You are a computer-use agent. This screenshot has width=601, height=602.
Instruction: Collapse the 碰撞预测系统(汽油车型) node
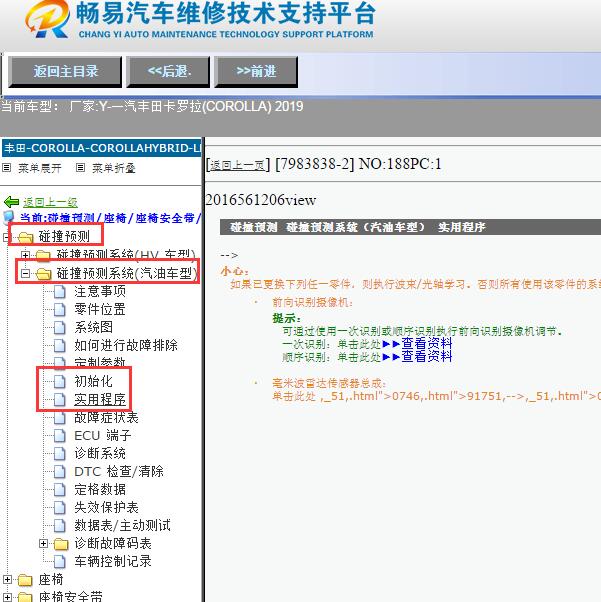point(25,273)
